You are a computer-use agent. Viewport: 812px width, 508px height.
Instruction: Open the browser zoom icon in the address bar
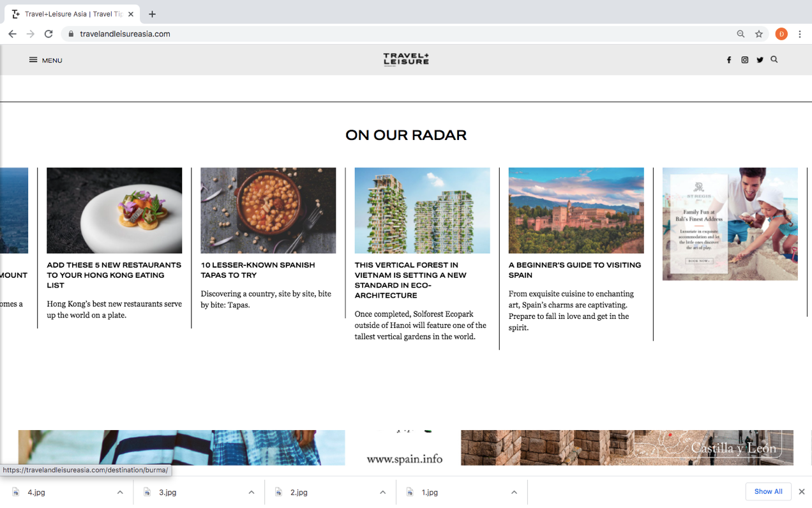pyautogui.click(x=741, y=34)
